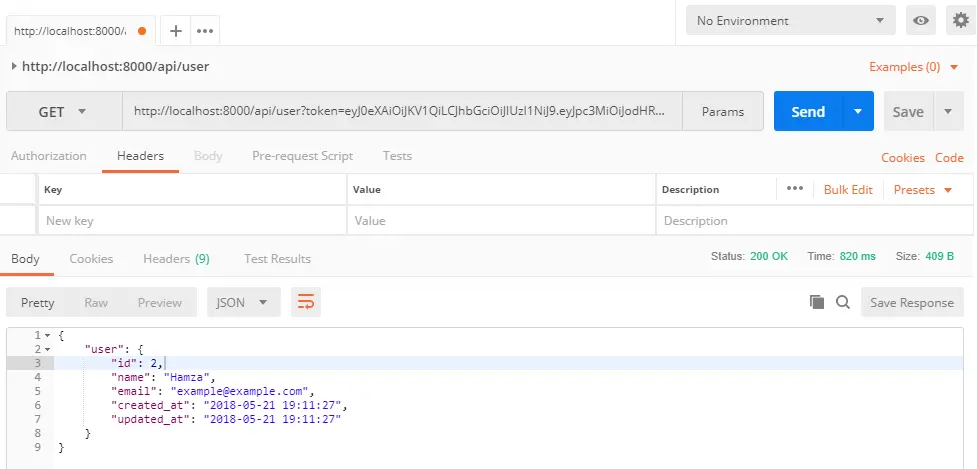Open the response Cookies tab

tap(91, 259)
